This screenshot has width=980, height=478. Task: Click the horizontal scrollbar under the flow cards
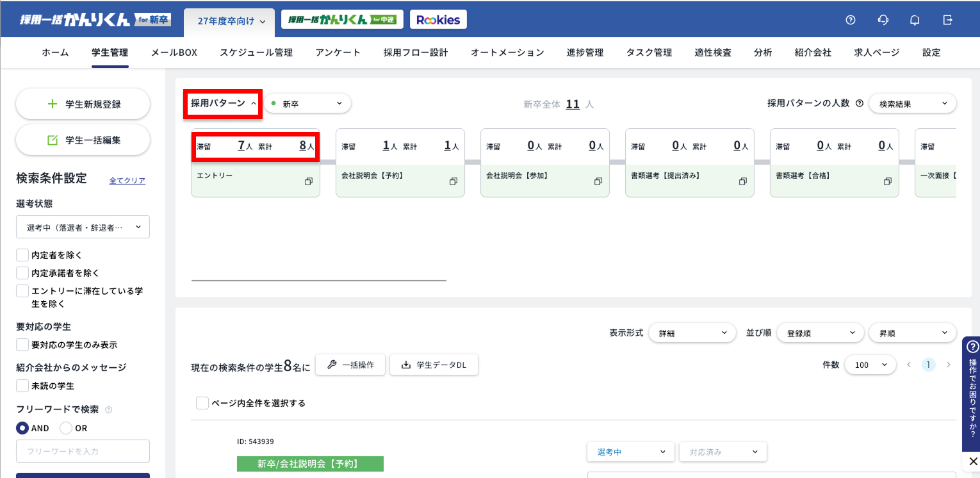pos(318,281)
